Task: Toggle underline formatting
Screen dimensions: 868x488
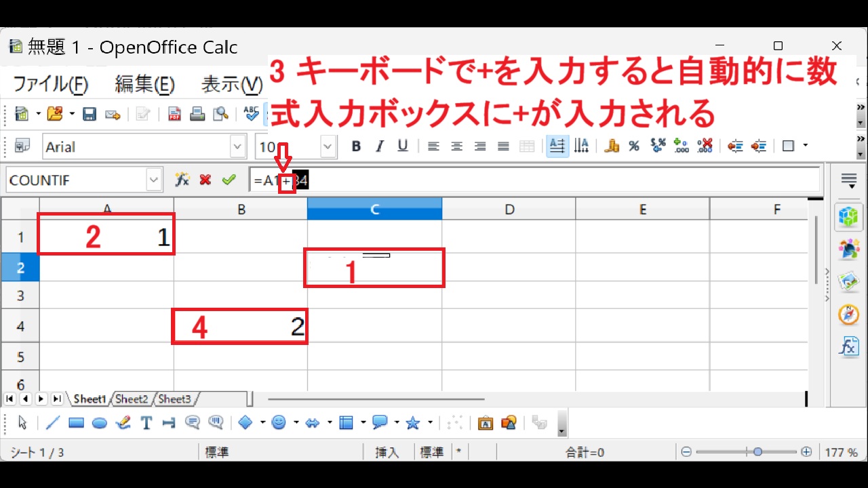Action: [x=402, y=146]
